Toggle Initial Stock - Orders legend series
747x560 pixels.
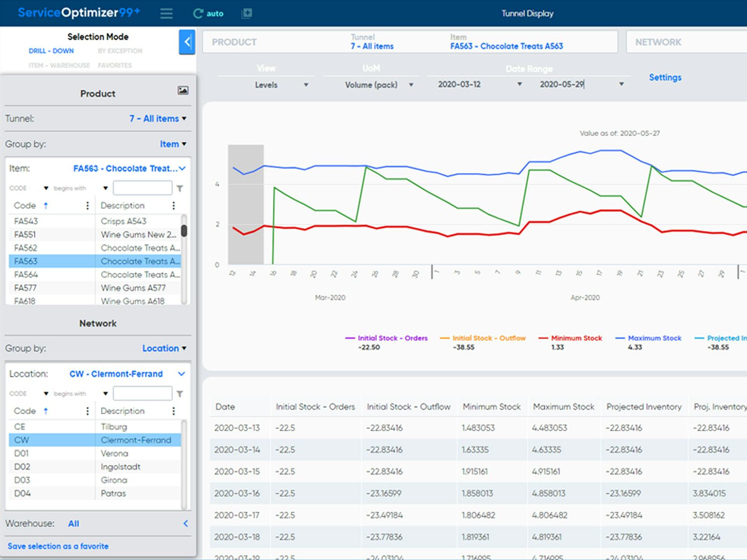point(392,338)
